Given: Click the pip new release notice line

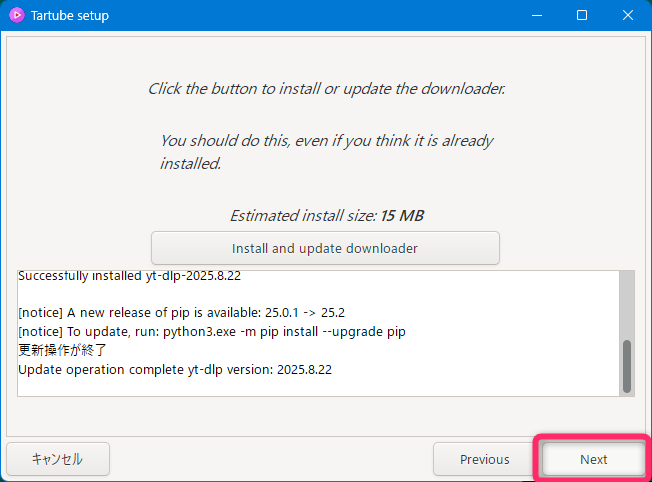Looking at the screenshot, I should point(181,312).
